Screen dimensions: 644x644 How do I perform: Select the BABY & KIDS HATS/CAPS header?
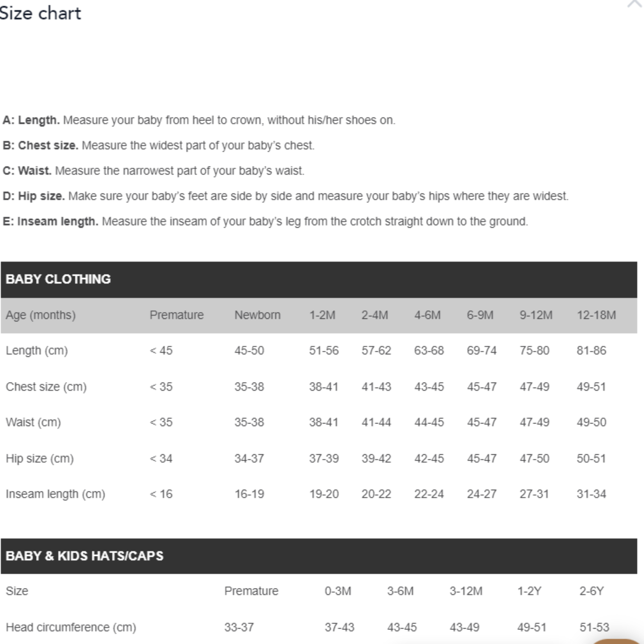[x=85, y=556]
